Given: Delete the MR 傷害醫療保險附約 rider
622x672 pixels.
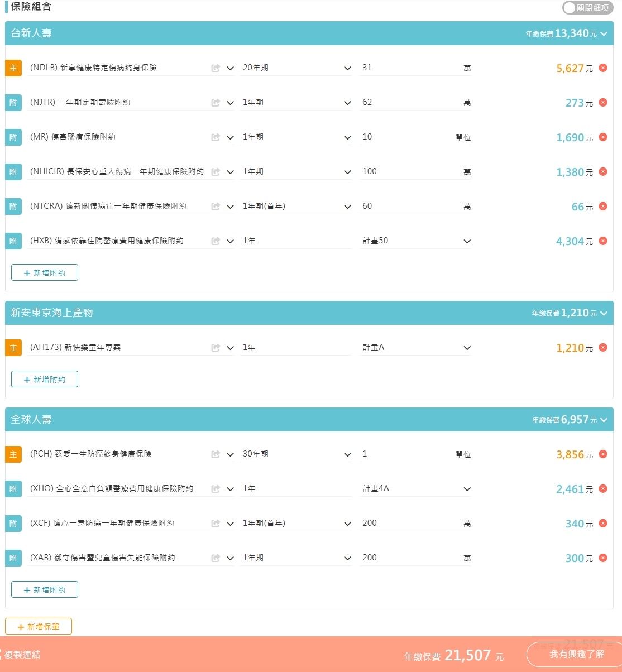Looking at the screenshot, I should coord(603,137).
